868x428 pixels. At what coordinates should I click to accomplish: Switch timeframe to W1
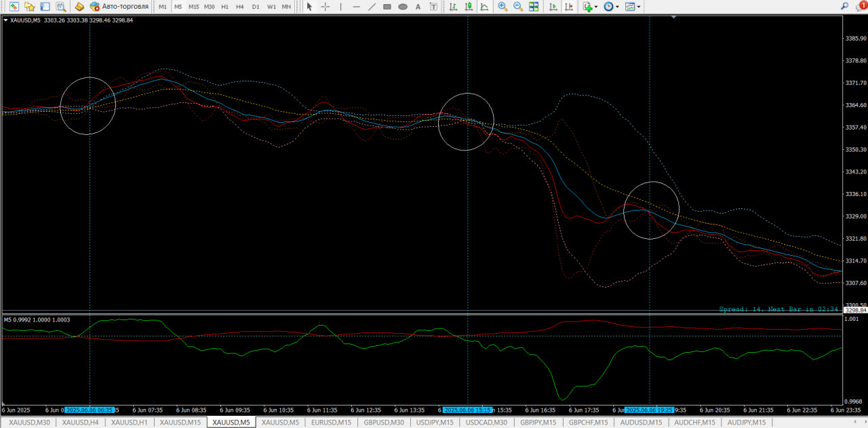tap(271, 7)
